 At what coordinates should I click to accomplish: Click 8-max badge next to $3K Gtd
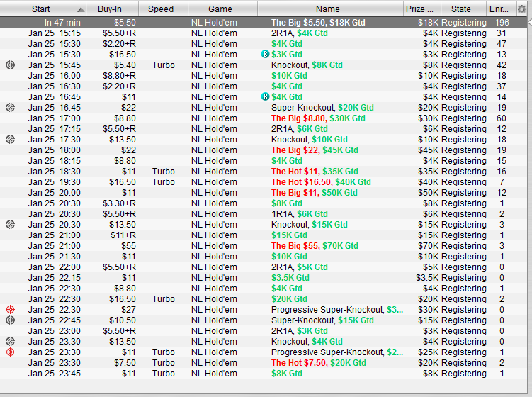[265, 55]
